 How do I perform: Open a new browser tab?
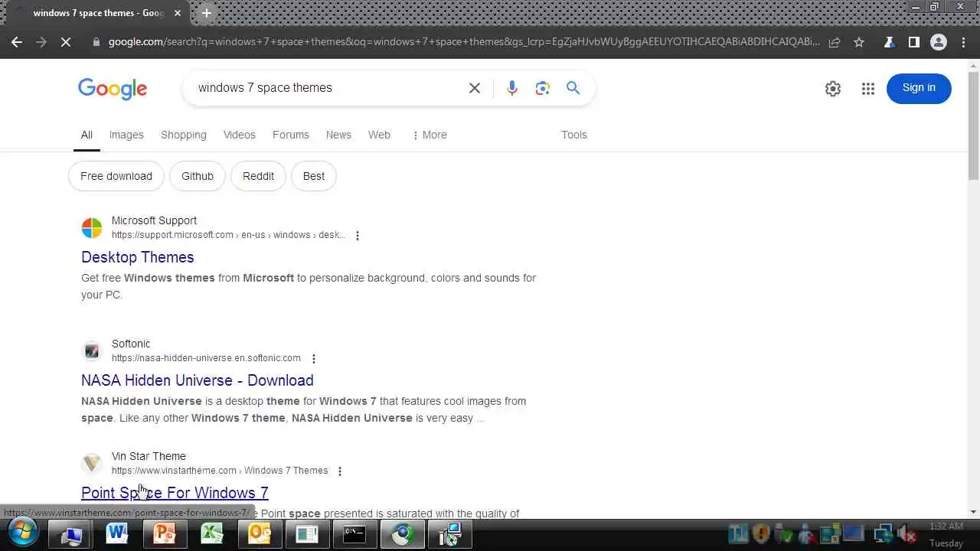point(206,13)
